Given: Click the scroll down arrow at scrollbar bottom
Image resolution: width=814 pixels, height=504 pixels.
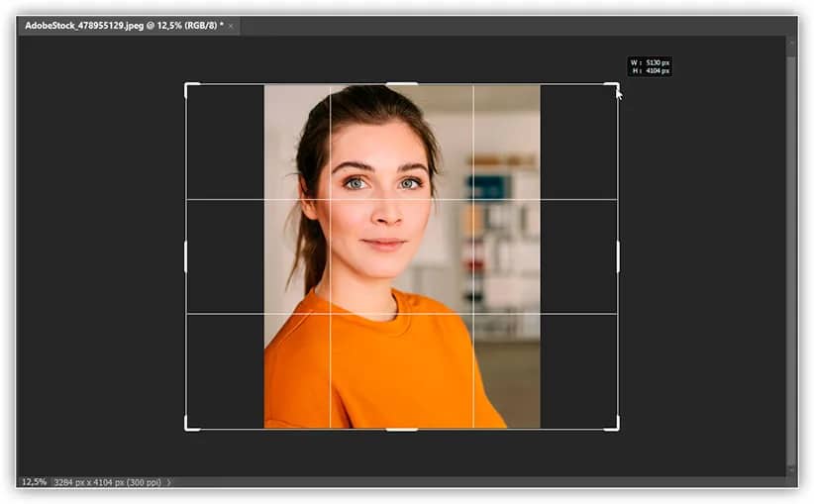Looking at the screenshot, I should click(x=790, y=468).
